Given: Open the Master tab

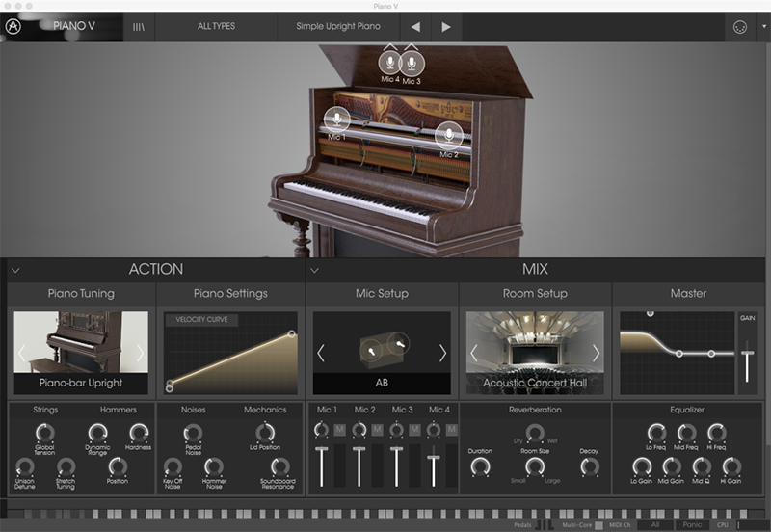Looking at the screenshot, I should 688,294.
